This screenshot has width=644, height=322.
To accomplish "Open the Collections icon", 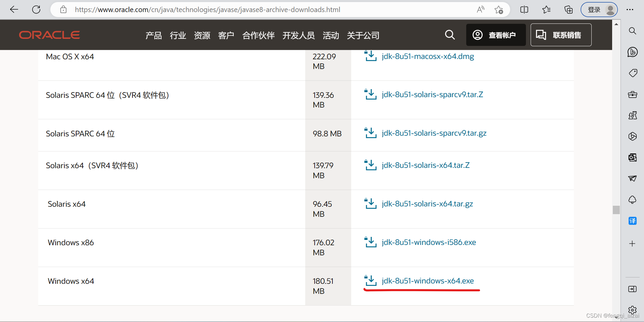I will pyautogui.click(x=569, y=9).
